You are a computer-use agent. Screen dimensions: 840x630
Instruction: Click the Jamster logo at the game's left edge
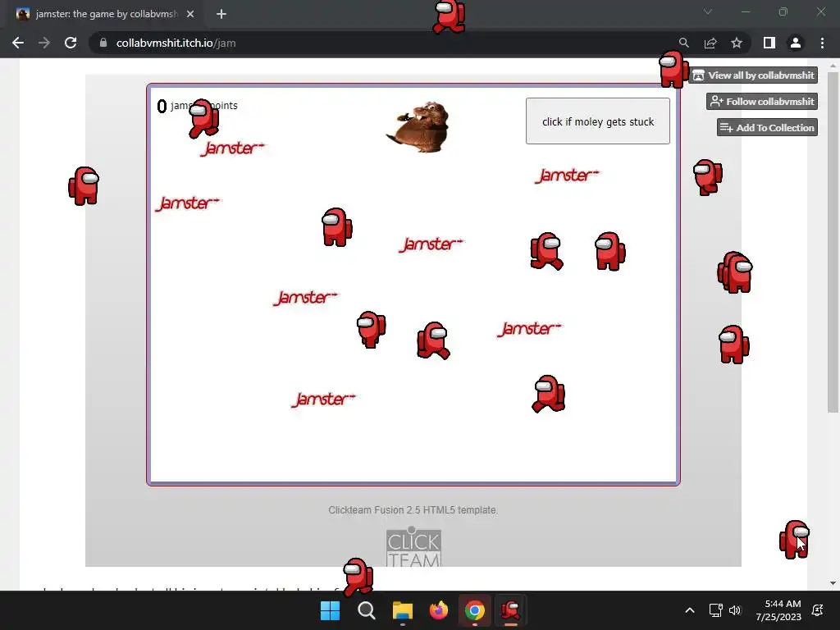tap(188, 203)
